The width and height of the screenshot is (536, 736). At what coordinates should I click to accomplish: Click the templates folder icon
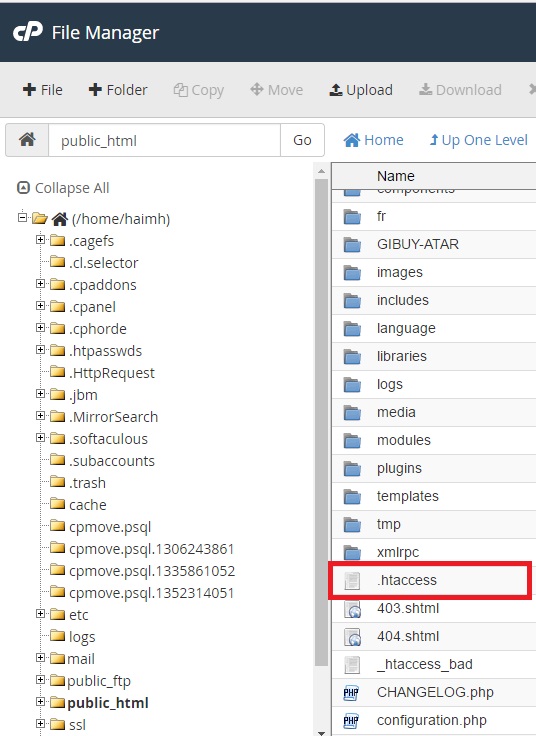[x=352, y=497]
